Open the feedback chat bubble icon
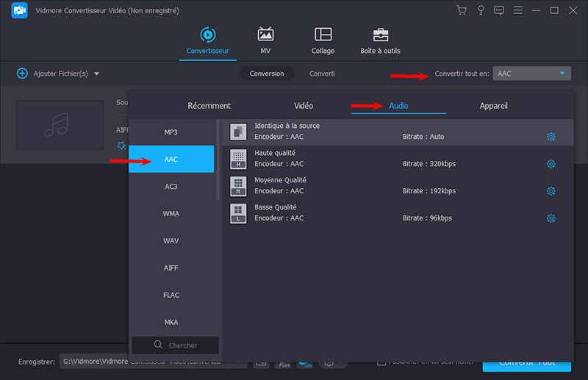 [x=499, y=10]
